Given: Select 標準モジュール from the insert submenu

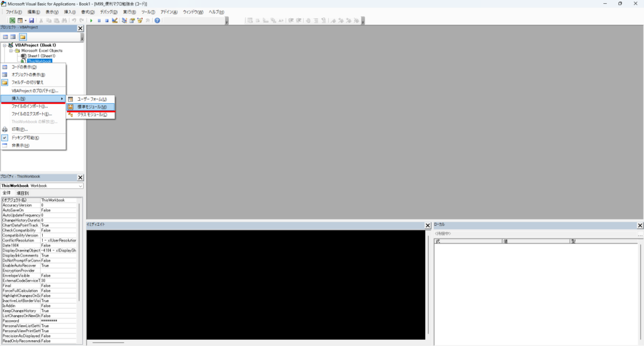Looking at the screenshot, I should (91, 107).
